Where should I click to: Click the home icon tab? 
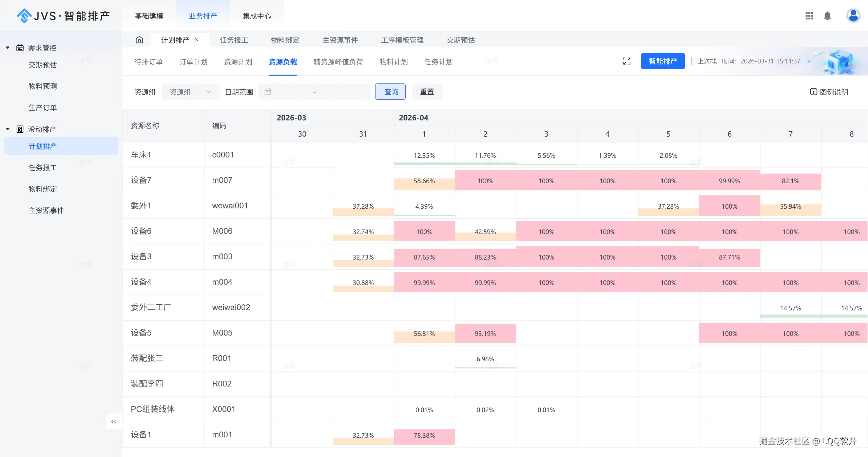point(139,40)
